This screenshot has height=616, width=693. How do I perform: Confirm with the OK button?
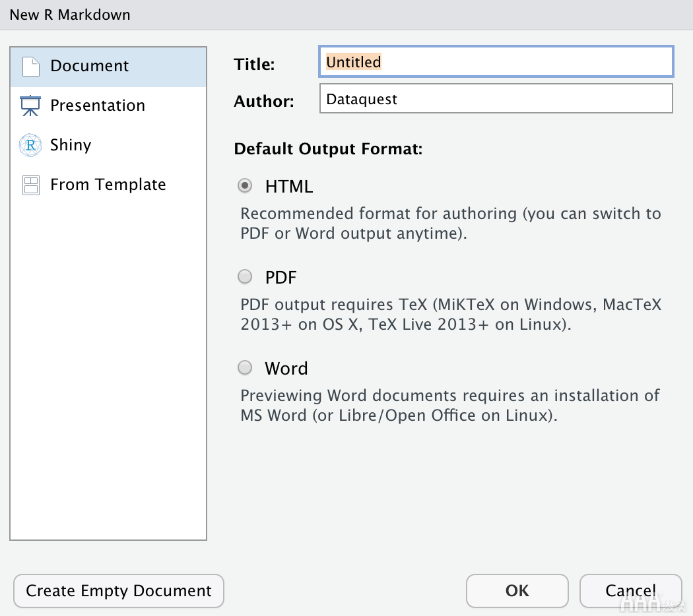click(x=517, y=591)
